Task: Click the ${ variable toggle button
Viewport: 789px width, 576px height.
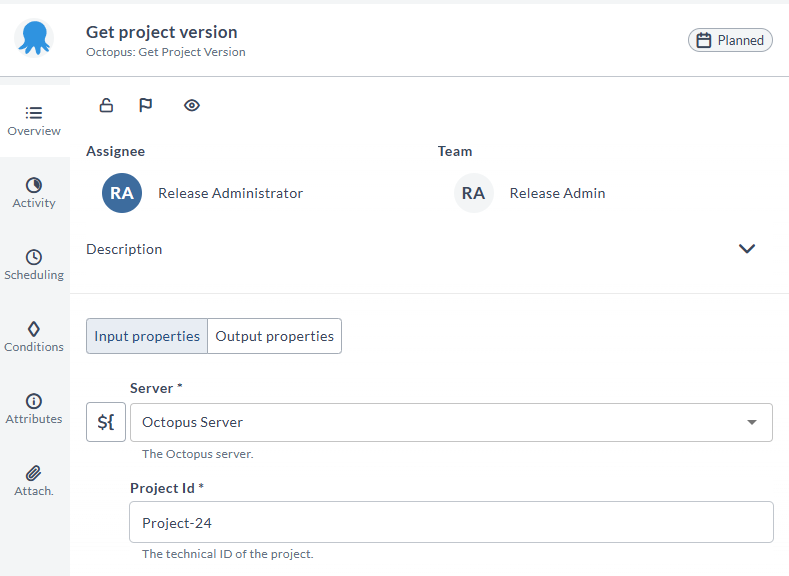Action: (x=106, y=422)
